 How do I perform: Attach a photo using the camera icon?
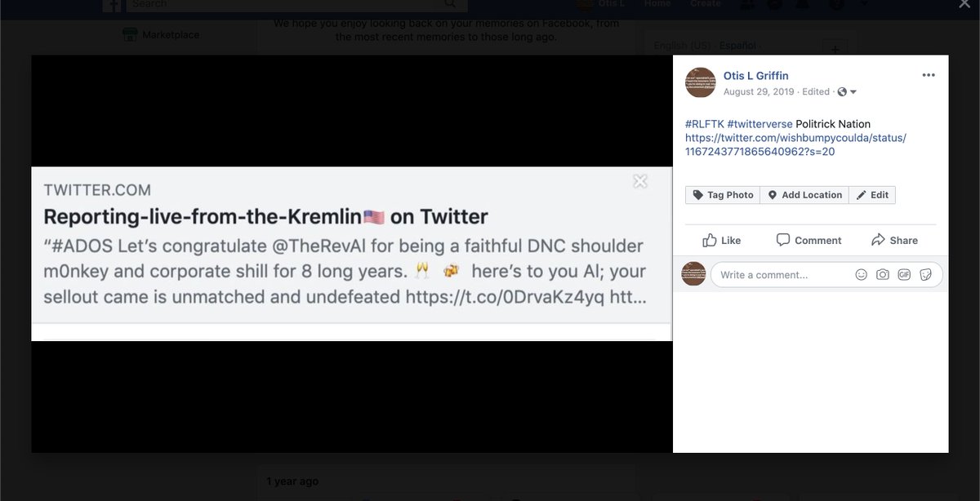[883, 275]
